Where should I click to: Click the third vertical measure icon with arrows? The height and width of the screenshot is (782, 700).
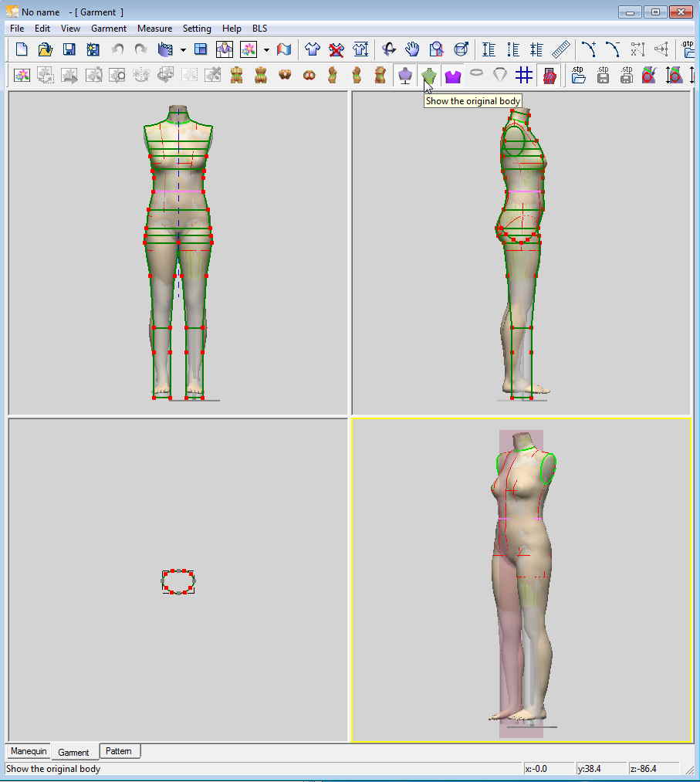pos(536,49)
